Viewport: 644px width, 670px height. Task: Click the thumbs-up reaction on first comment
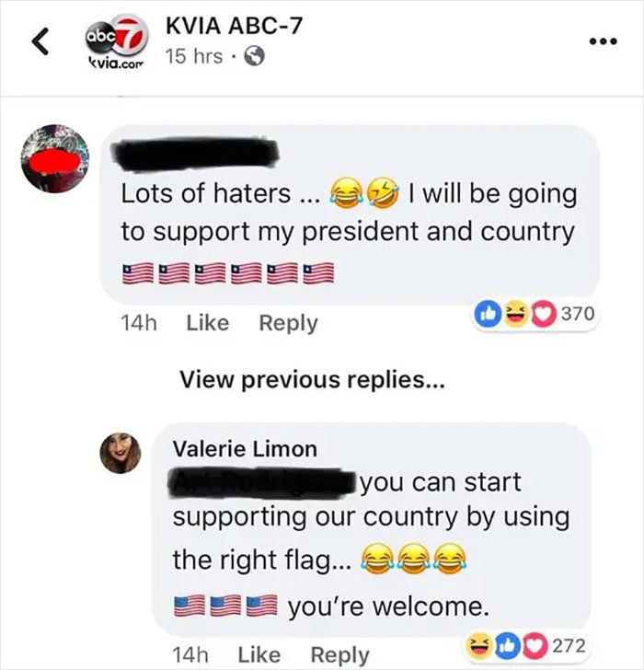click(488, 315)
